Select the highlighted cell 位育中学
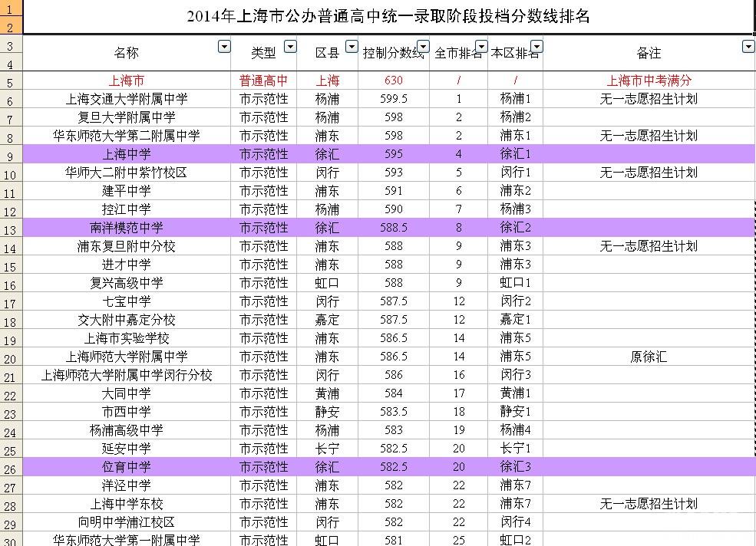Screen dimensions: 756x546 point(127,467)
